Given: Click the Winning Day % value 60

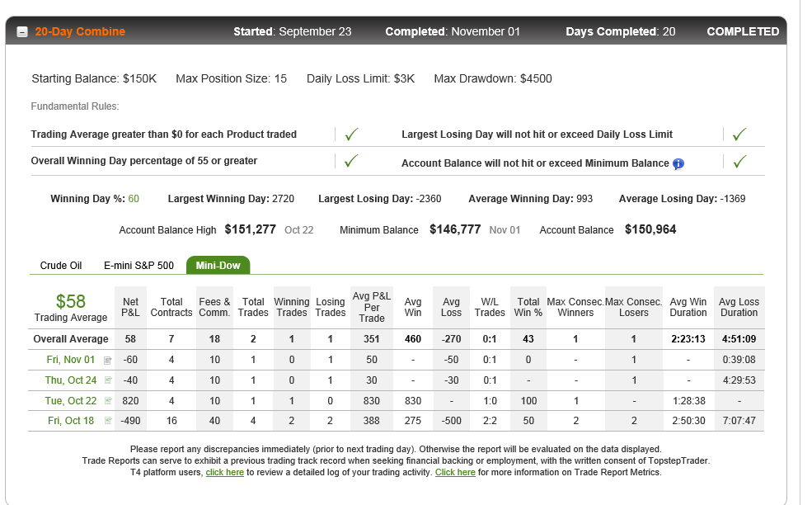Looking at the screenshot, I should 134,199.
